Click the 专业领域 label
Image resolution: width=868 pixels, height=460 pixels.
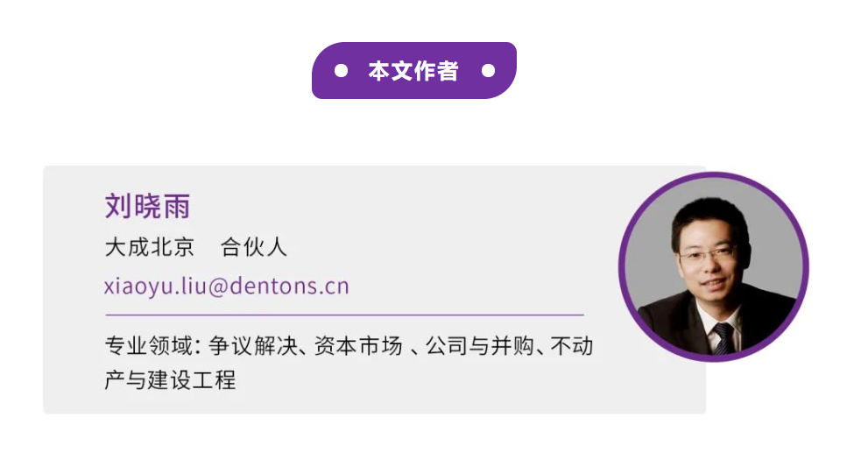click(149, 346)
